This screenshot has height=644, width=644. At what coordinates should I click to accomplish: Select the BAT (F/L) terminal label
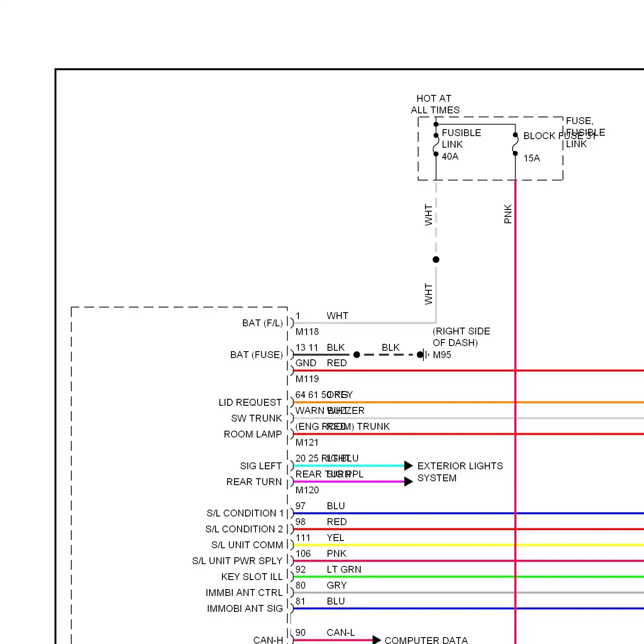pyautogui.click(x=262, y=323)
